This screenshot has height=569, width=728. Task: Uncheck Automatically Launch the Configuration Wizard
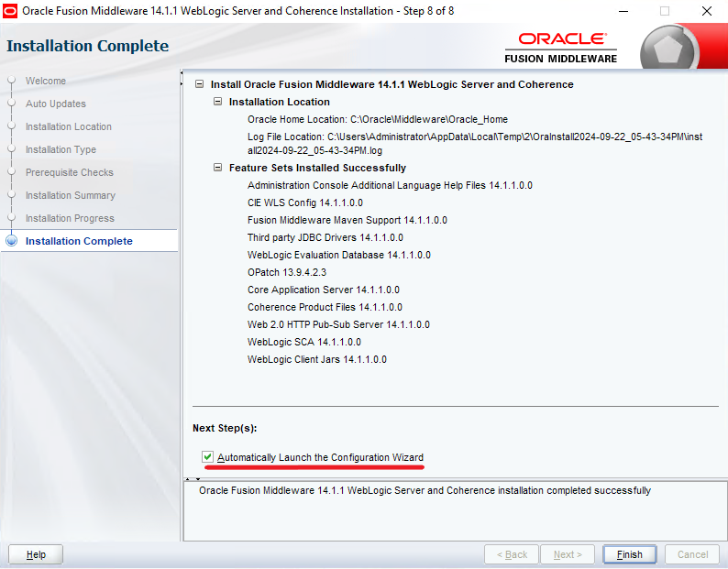pos(207,457)
